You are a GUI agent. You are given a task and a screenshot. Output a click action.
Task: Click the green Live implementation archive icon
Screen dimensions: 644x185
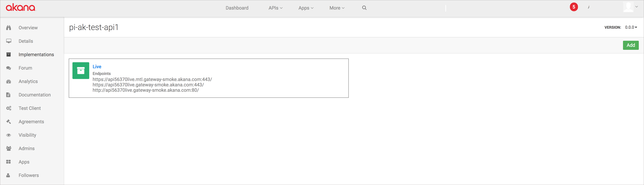81,71
